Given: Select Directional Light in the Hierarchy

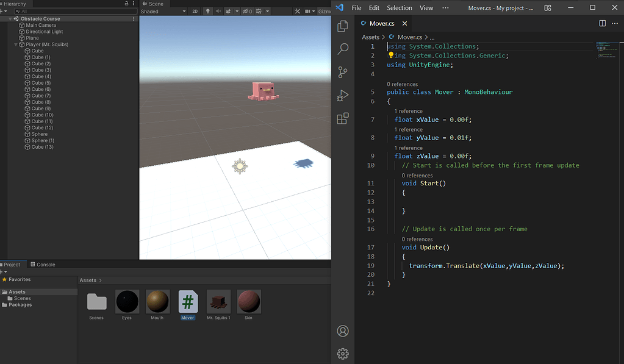Looking at the screenshot, I should [x=44, y=32].
